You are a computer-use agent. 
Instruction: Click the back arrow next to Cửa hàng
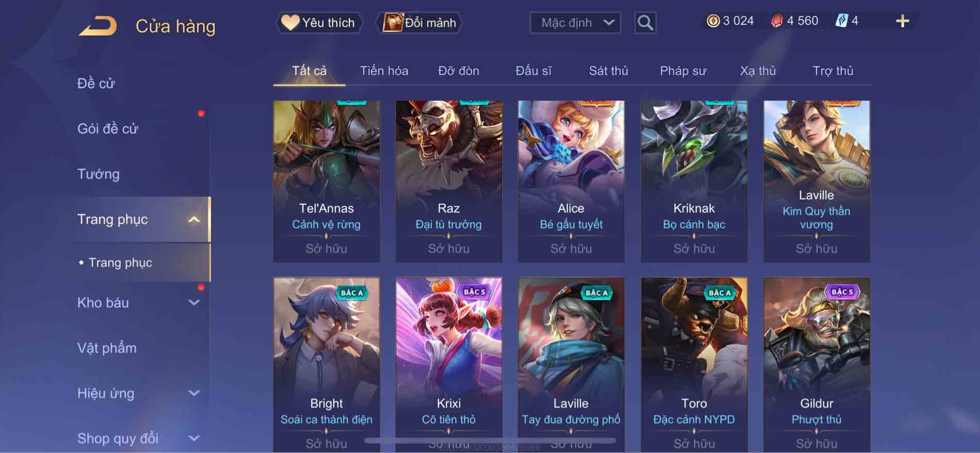(98, 26)
